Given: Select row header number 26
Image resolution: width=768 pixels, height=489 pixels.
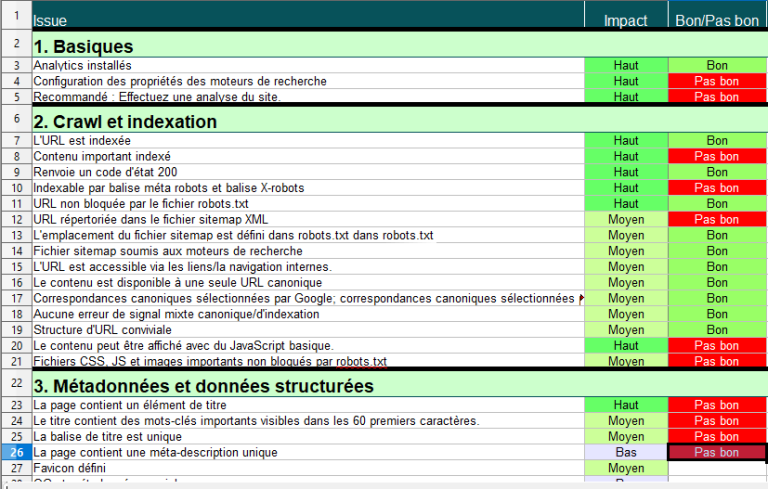Looking at the screenshot, I should 17,452.
